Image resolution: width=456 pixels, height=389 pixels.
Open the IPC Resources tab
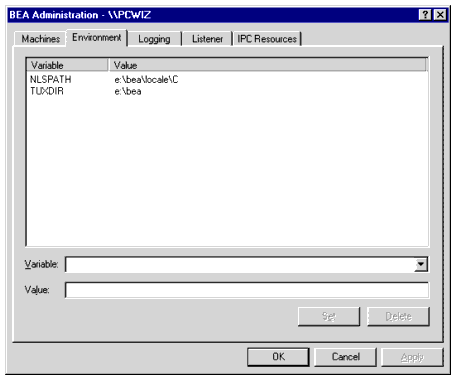(267, 39)
